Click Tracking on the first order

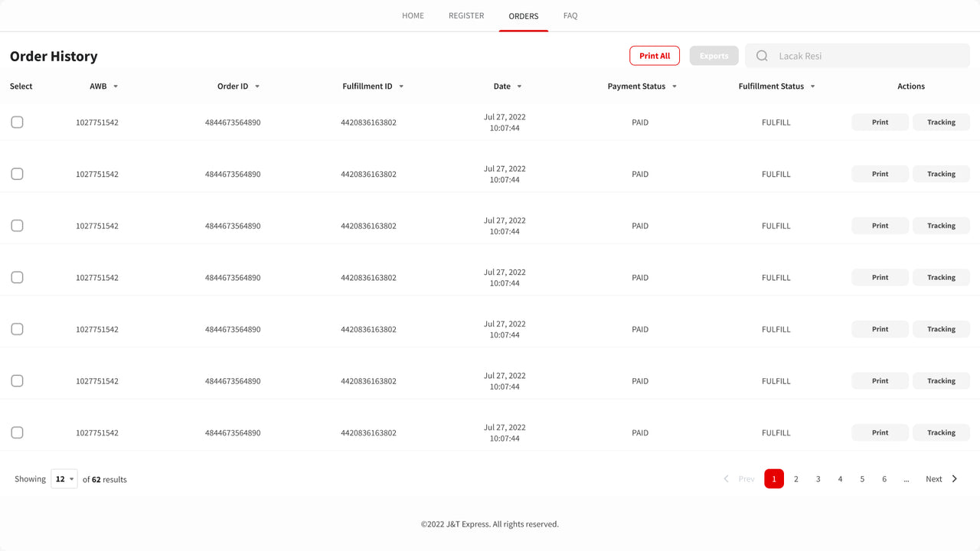click(941, 122)
